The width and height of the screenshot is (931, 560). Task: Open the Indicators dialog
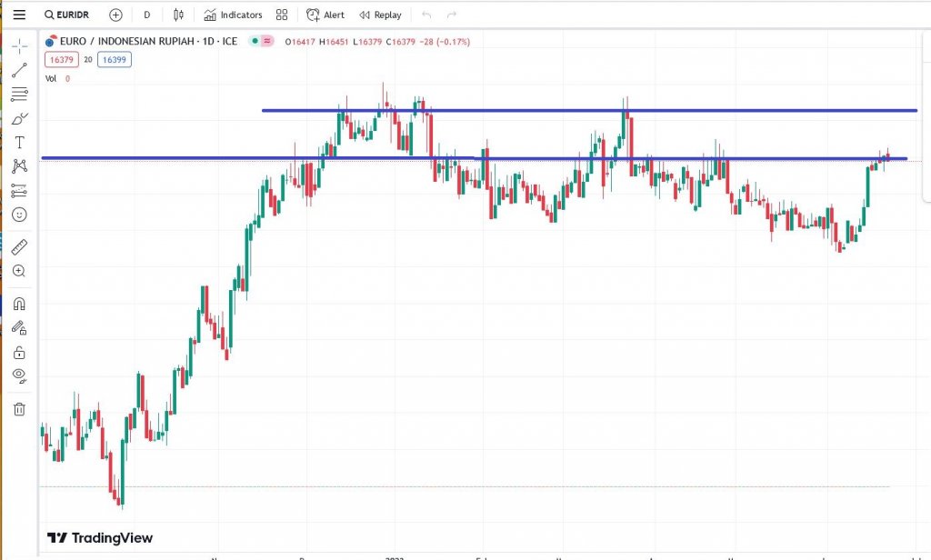tap(233, 15)
